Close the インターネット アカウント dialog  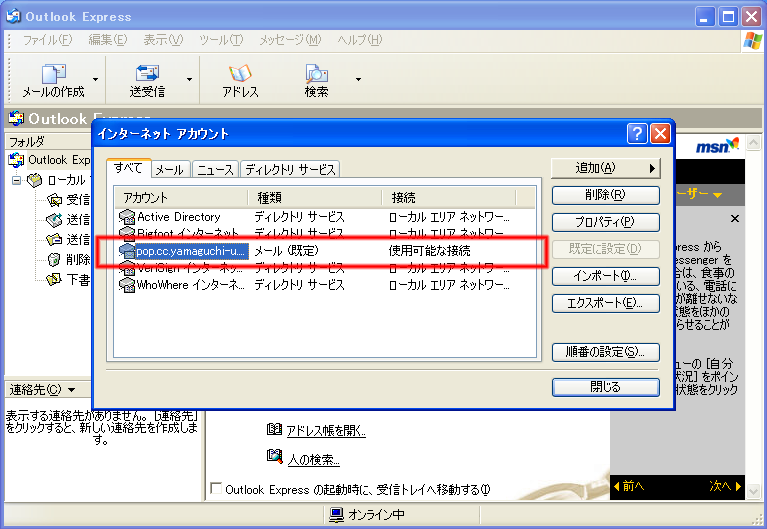point(660,134)
